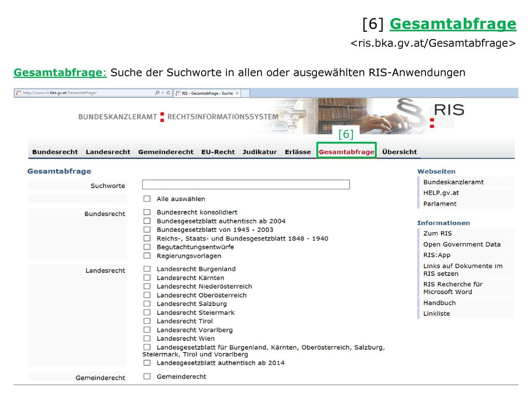Follow the HELP.gv.at link

[441, 193]
